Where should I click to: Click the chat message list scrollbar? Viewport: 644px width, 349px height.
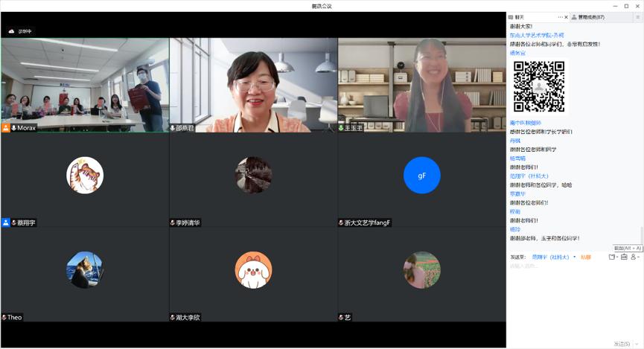pos(642,235)
